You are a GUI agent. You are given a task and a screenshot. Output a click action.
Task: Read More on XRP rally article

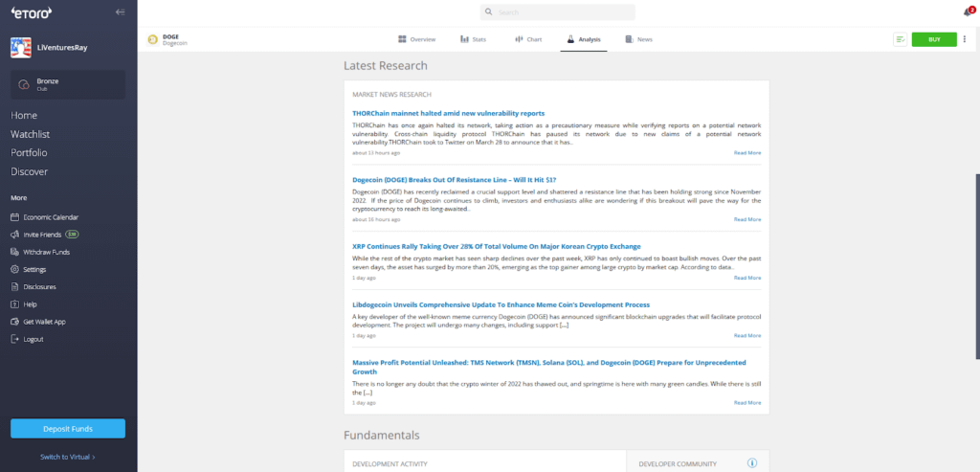[x=747, y=278]
